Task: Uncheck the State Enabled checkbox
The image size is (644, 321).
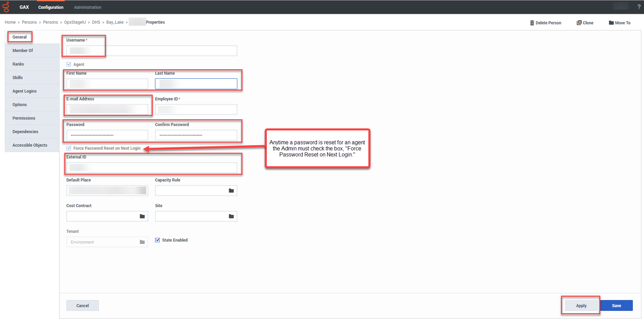Action: click(x=158, y=240)
